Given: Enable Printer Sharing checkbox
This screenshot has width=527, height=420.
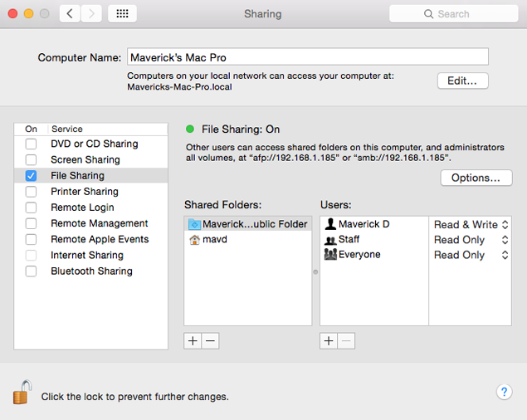Looking at the screenshot, I should (31, 192).
